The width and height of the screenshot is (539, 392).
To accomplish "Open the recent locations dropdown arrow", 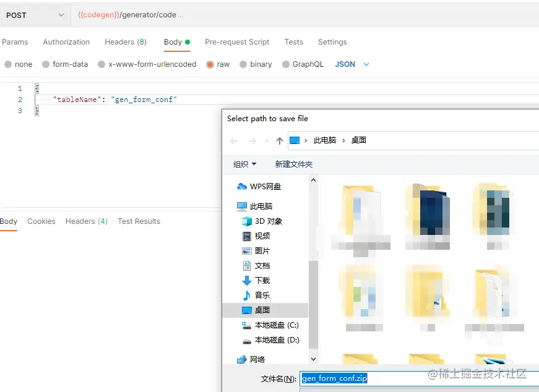I will coord(267,141).
